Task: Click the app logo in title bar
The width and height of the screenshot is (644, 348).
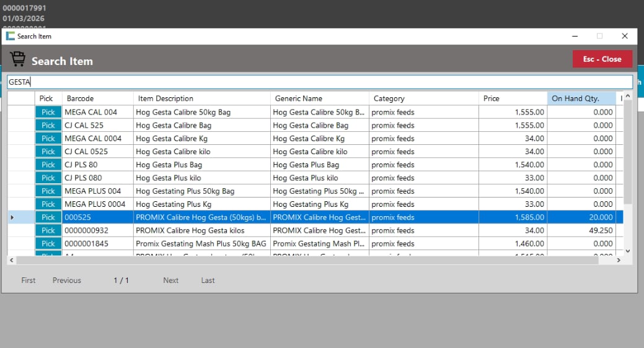Action: (11, 36)
